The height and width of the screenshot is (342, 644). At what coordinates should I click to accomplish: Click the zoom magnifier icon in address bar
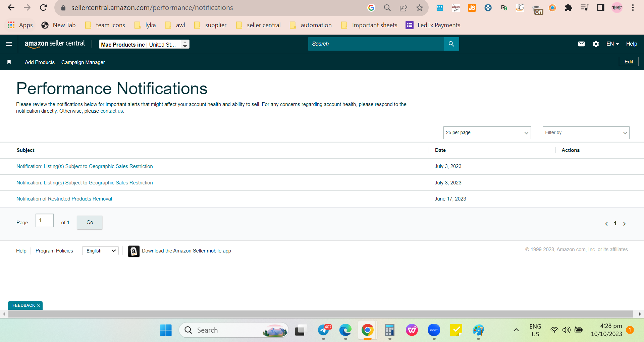pyautogui.click(x=387, y=8)
